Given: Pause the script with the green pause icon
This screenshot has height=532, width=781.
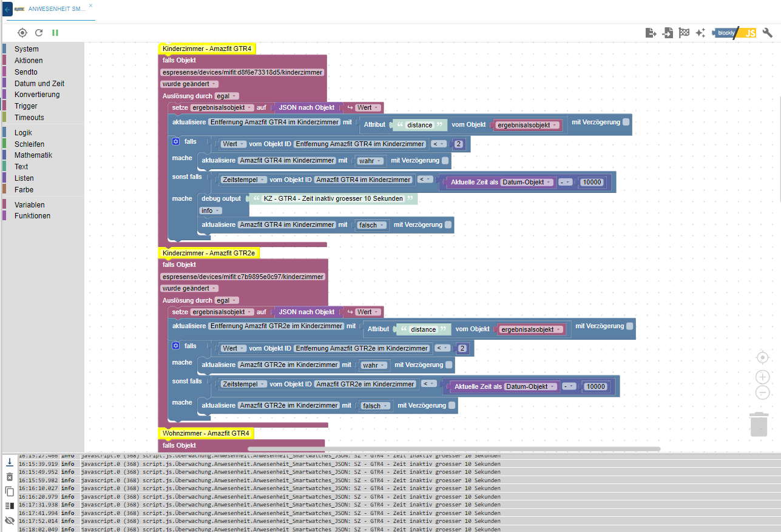Looking at the screenshot, I should tap(55, 33).
